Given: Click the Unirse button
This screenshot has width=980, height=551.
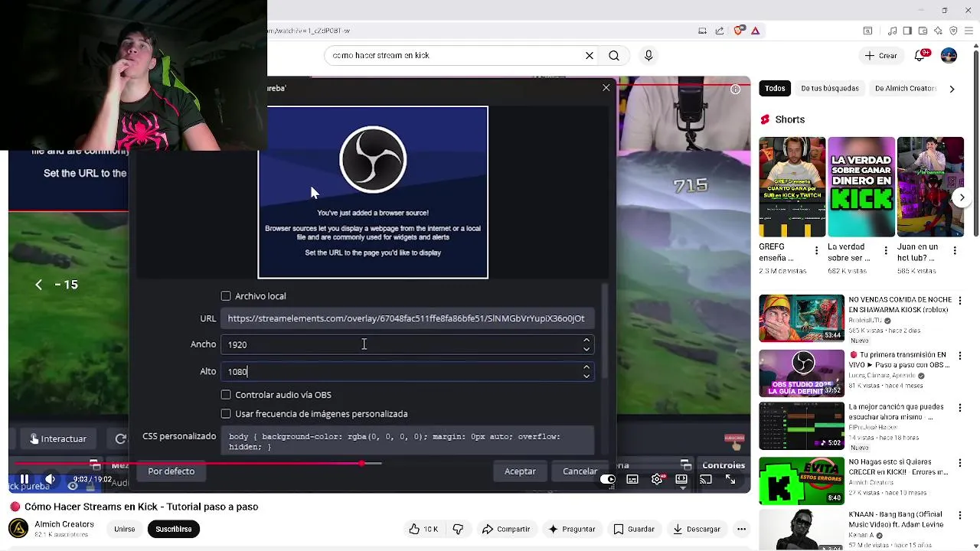Looking at the screenshot, I should [x=125, y=529].
